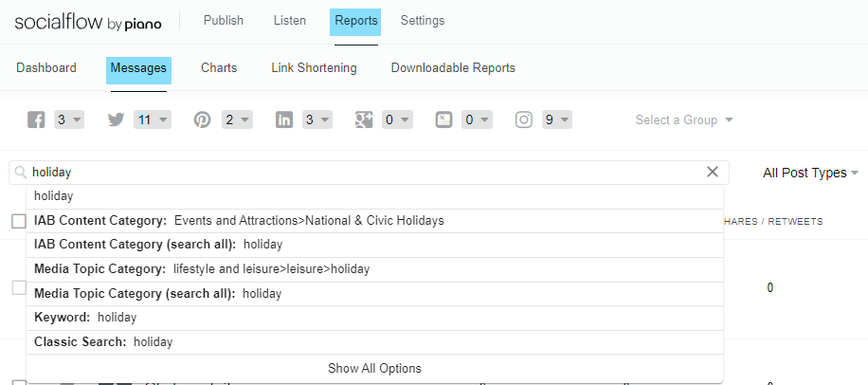868x385 pixels.
Task: Click the Pinterest network icon
Action: coord(202,119)
